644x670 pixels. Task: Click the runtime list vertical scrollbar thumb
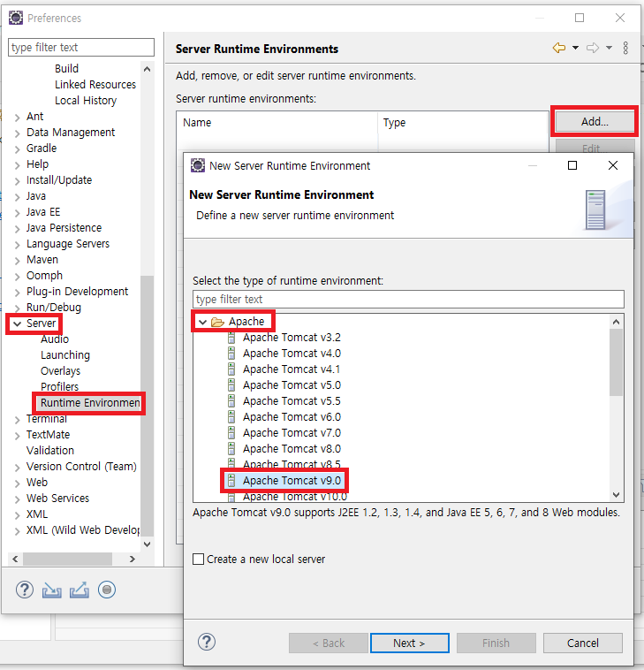click(616, 362)
